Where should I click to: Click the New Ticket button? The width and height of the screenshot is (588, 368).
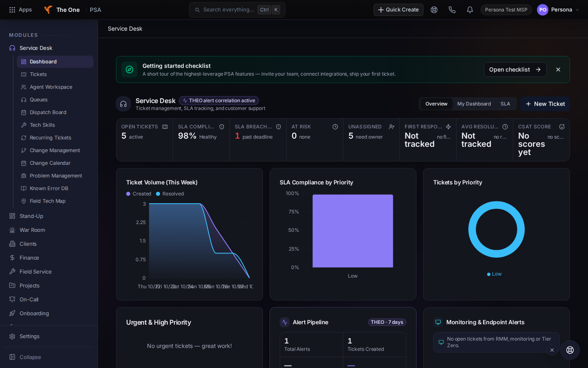click(545, 104)
